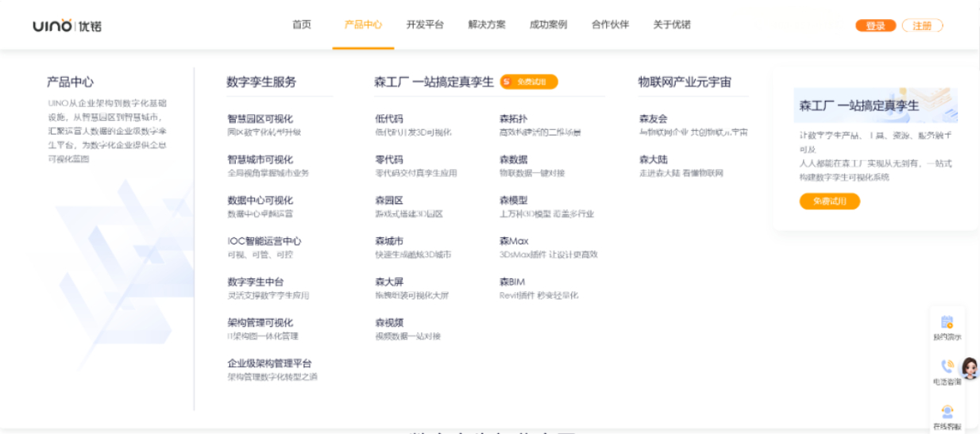Open the 森视频 product link
This screenshot has width=980, height=434.
coord(389,323)
